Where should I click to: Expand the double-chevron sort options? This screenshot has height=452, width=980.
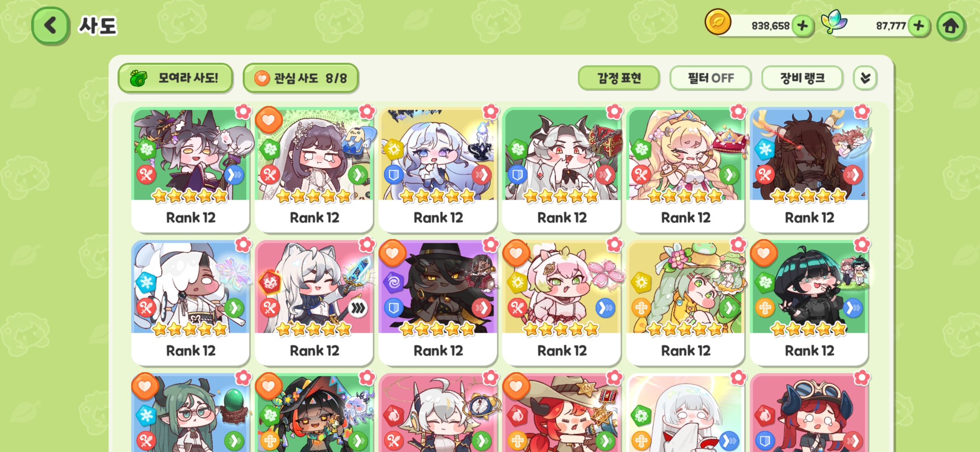click(x=865, y=78)
